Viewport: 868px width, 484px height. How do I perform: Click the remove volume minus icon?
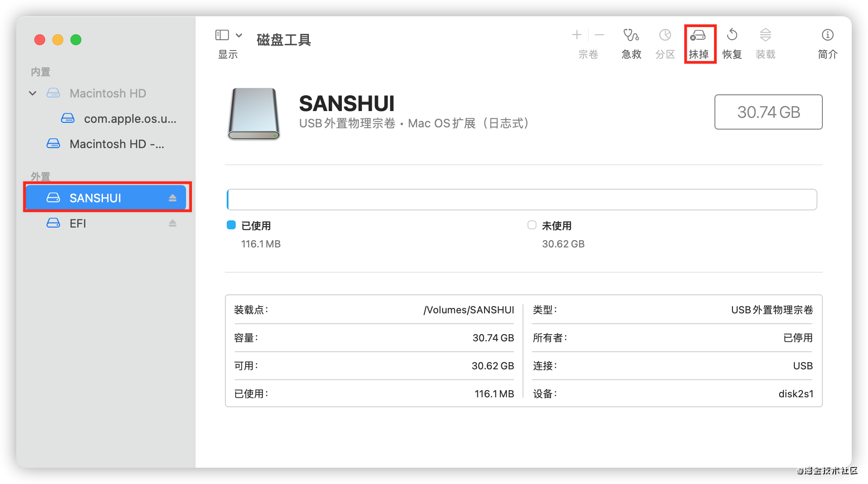coord(599,35)
